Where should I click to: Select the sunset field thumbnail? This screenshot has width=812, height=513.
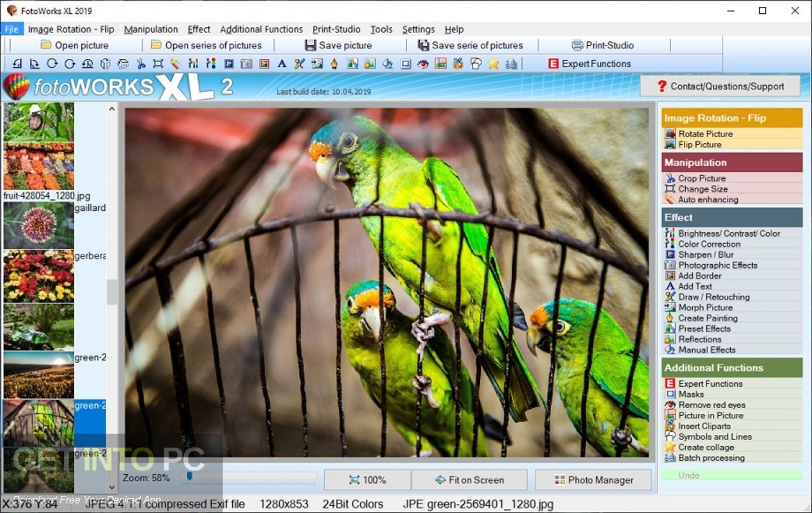click(x=39, y=375)
